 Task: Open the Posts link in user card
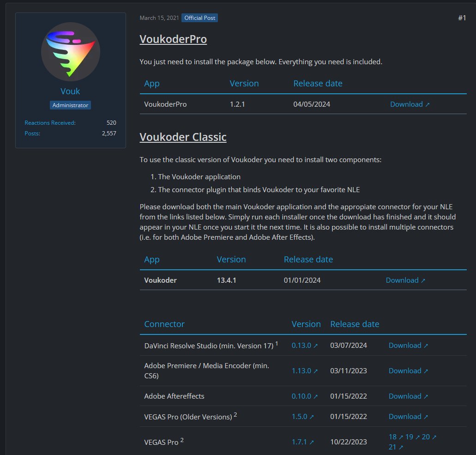tap(32, 133)
